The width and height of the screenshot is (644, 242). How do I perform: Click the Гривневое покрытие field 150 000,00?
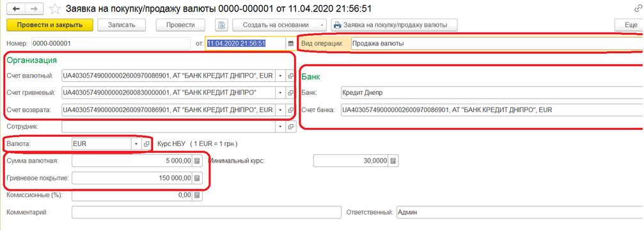[132, 178]
